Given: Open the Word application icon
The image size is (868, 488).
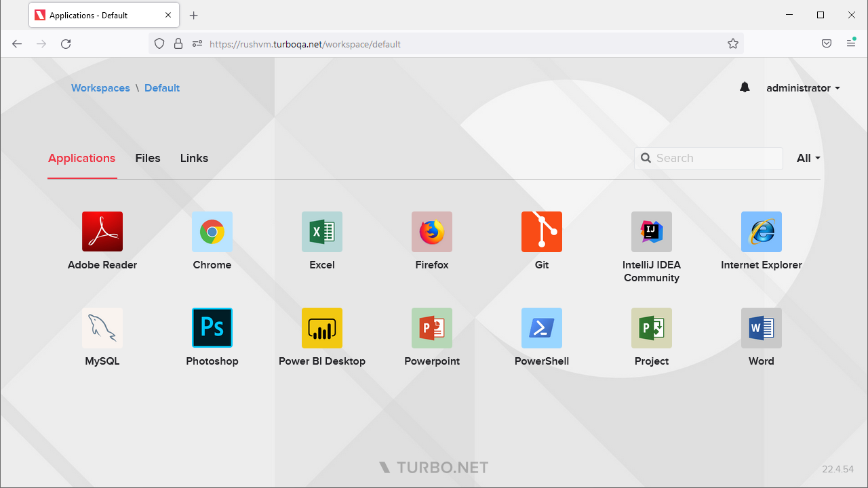Looking at the screenshot, I should 762,328.
